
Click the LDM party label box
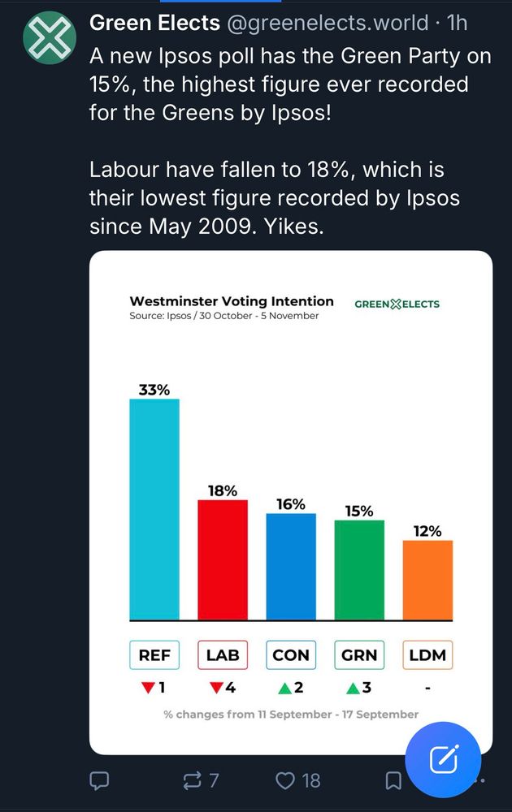(427, 655)
